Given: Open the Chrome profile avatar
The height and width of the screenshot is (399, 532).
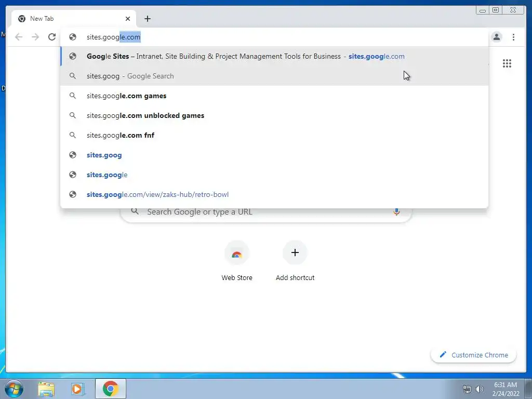Looking at the screenshot, I should click(497, 37).
